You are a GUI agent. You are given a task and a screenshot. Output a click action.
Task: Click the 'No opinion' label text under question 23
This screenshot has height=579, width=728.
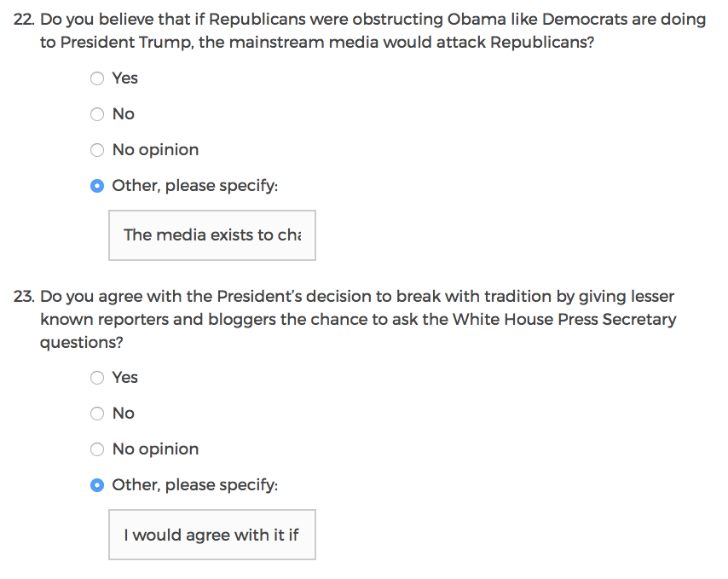click(155, 449)
